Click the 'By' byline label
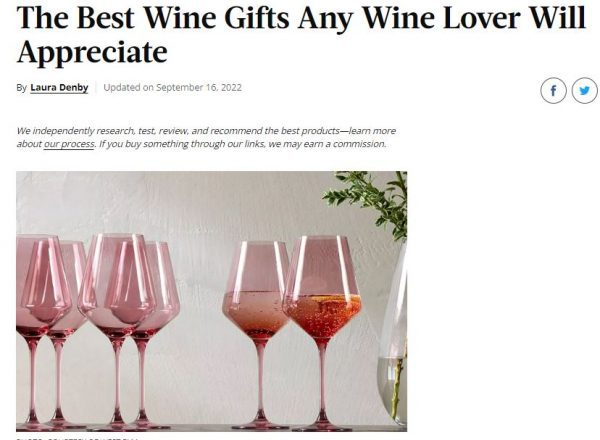 click(21, 88)
